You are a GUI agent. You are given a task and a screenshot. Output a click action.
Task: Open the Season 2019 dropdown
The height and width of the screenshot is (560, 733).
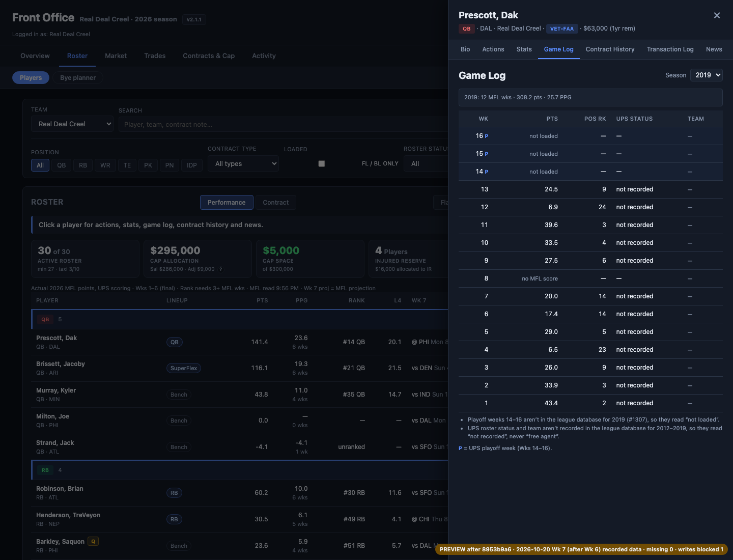(x=707, y=75)
